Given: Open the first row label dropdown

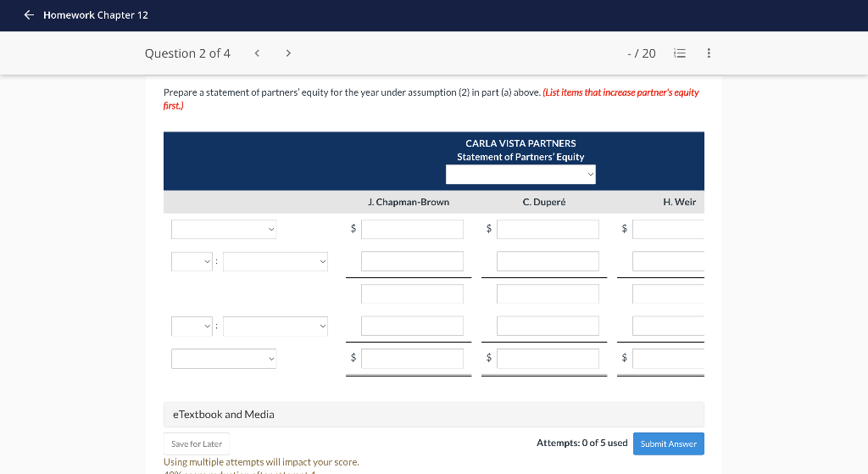Looking at the screenshot, I should click(224, 229).
